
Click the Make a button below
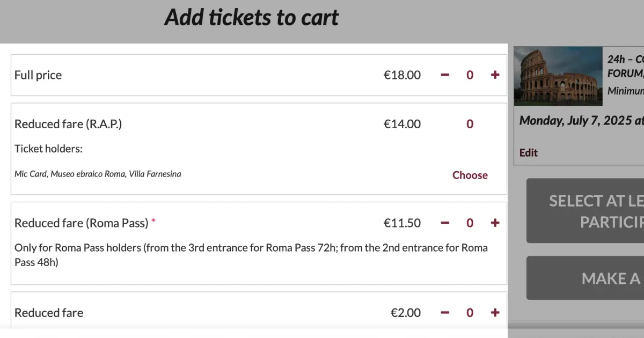585,278
